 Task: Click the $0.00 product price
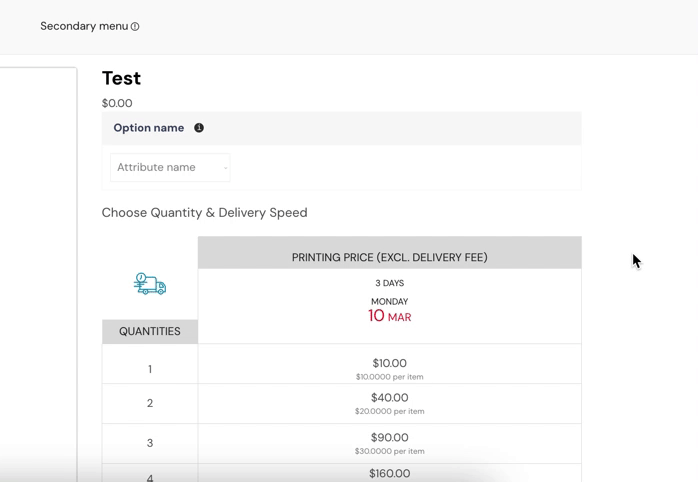pyautogui.click(x=117, y=103)
